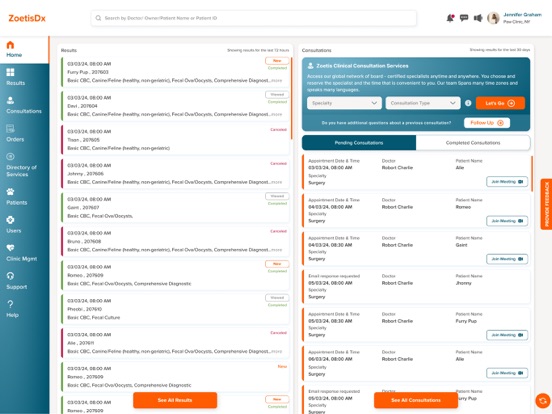Open Clinic Mgmt in the sidebar

[x=21, y=253]
